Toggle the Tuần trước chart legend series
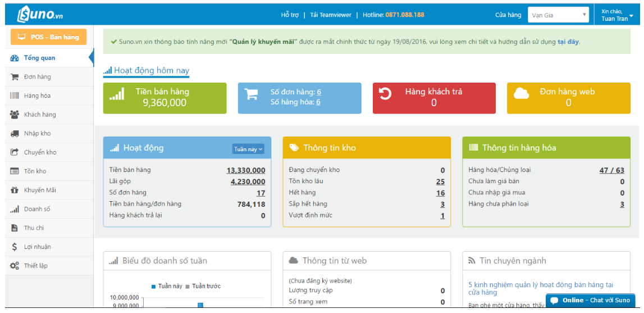The image size is (644, 313). 203,286
